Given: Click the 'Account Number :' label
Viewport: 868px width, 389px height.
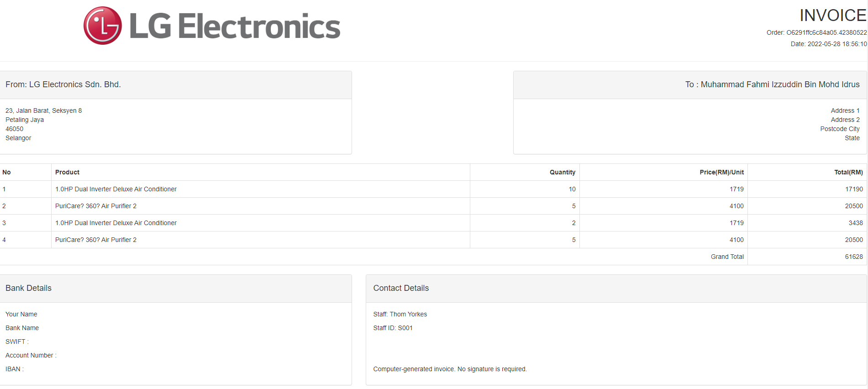Looking at the screenshot, I should click(31, 355).
